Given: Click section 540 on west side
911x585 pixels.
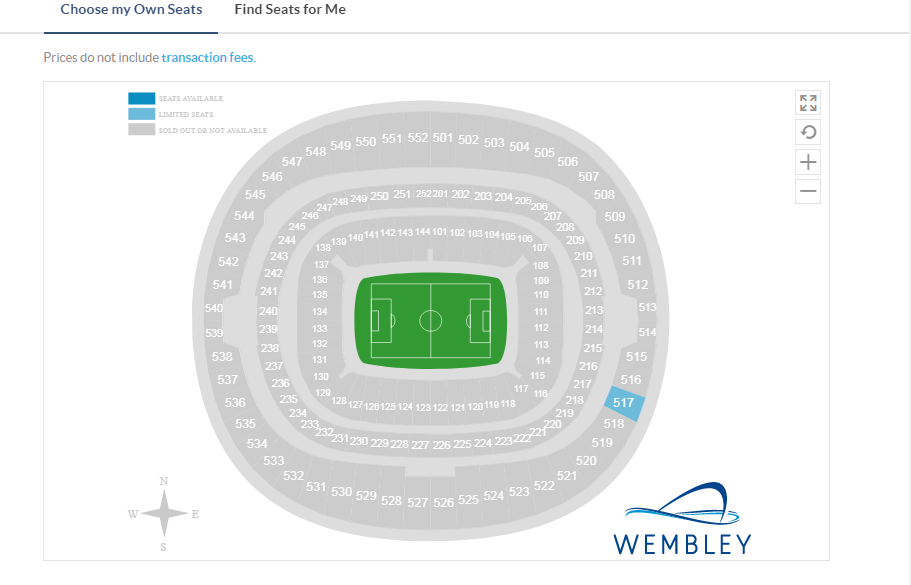Looking at the screenshot, I should 214,308.
